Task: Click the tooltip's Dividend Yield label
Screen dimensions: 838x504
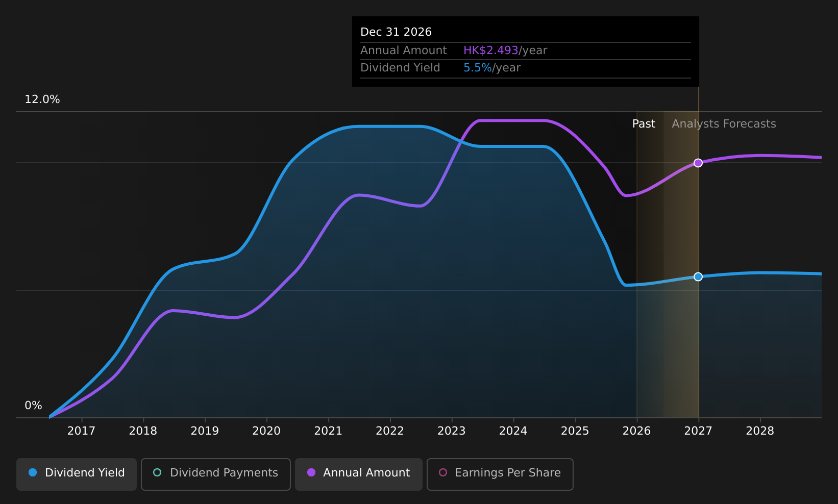Action: point(400,68)
